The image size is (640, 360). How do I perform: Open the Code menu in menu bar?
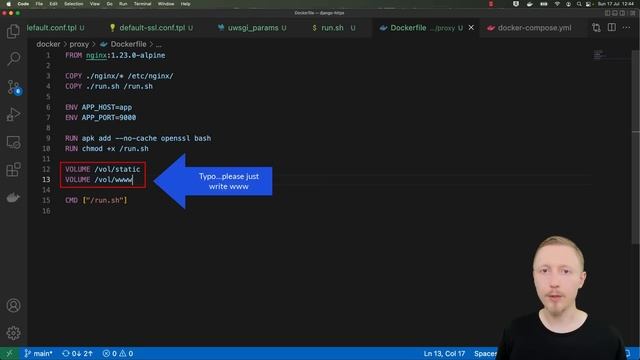pos(23,4)
